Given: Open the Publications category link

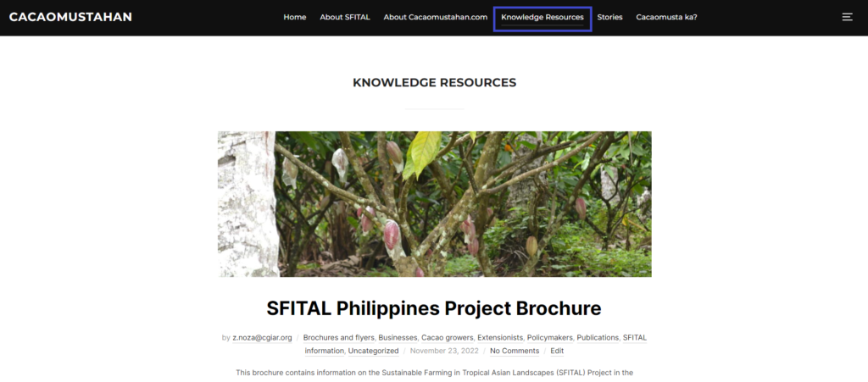Looking at the screenshot, I should click(598, 337).
